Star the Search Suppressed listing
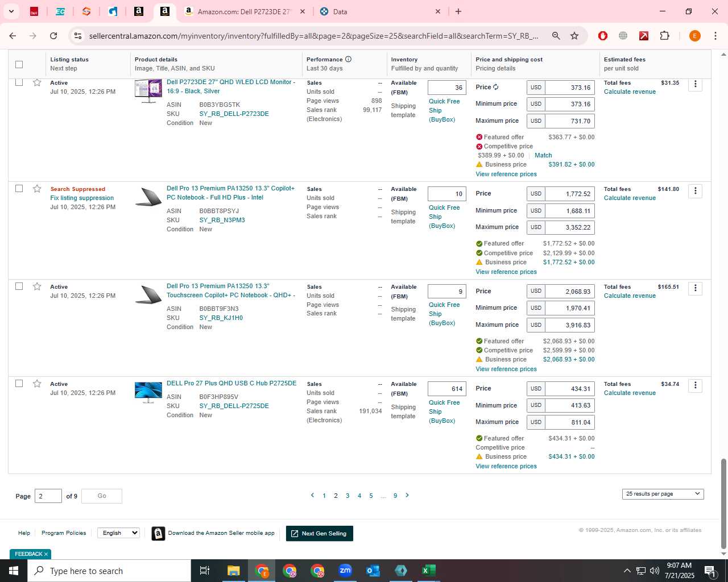This screenshot has height=582, width=728. pyautogui.click(x=37, y=189)
